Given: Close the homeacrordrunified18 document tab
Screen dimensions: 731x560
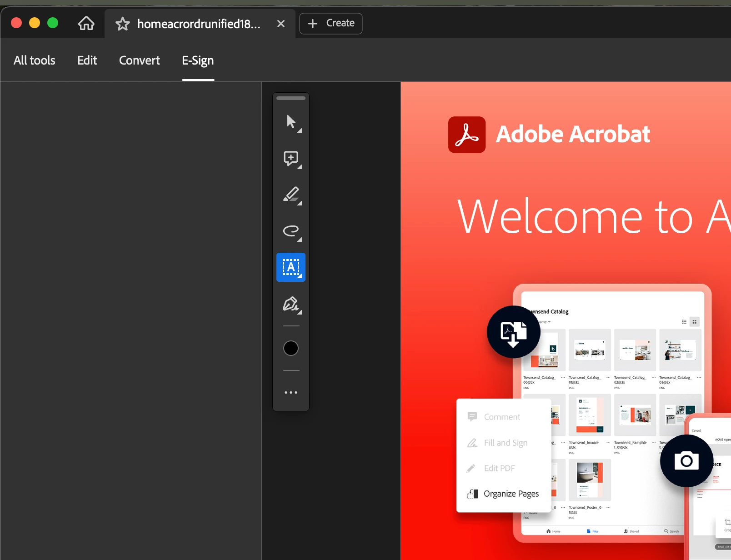Looking at the screenshot, I should [281, 24].
